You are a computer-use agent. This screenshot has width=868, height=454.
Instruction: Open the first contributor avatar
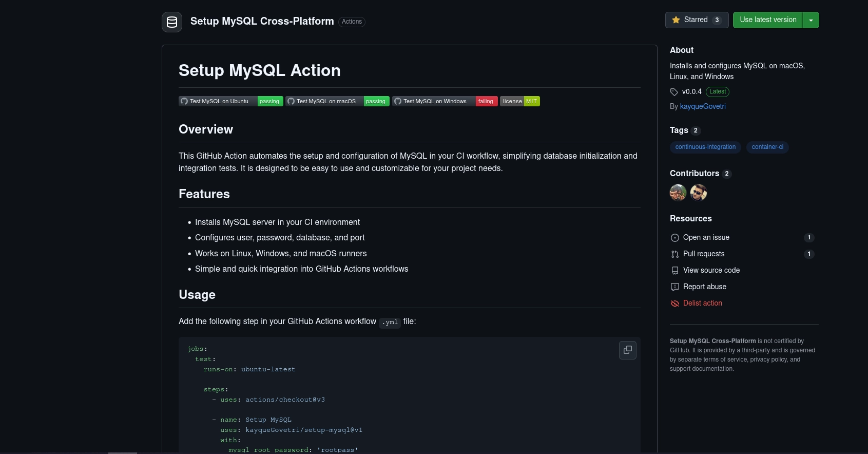[678, 193]
